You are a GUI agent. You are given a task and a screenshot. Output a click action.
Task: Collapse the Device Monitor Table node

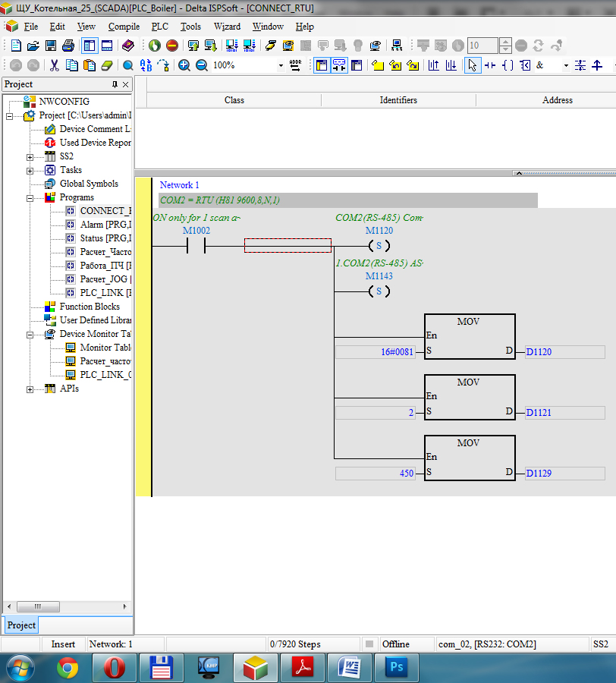tap(30, 335)
